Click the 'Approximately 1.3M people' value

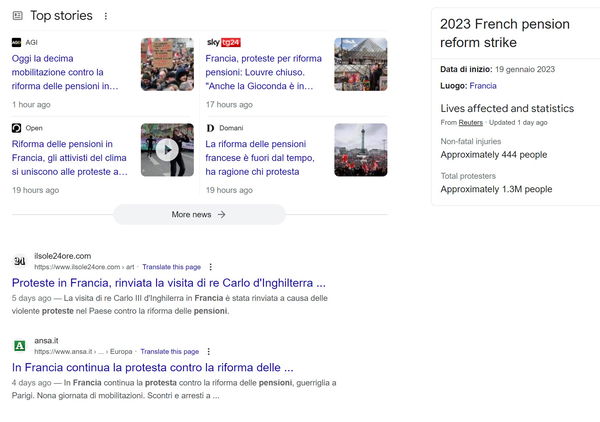click(496, 189)
